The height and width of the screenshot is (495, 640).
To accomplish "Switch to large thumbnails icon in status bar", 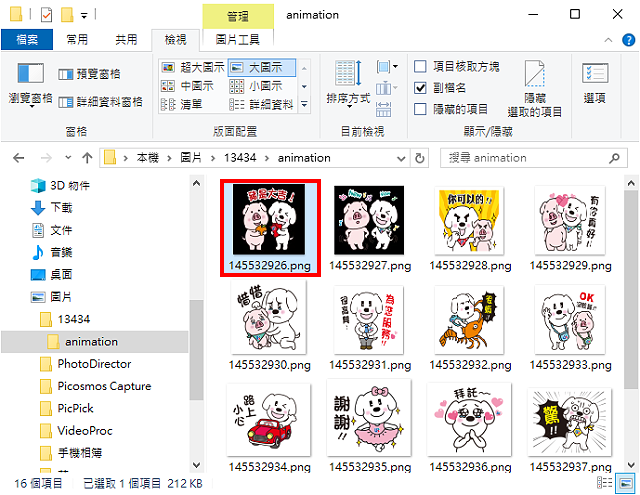I will (x=626, y=484).
